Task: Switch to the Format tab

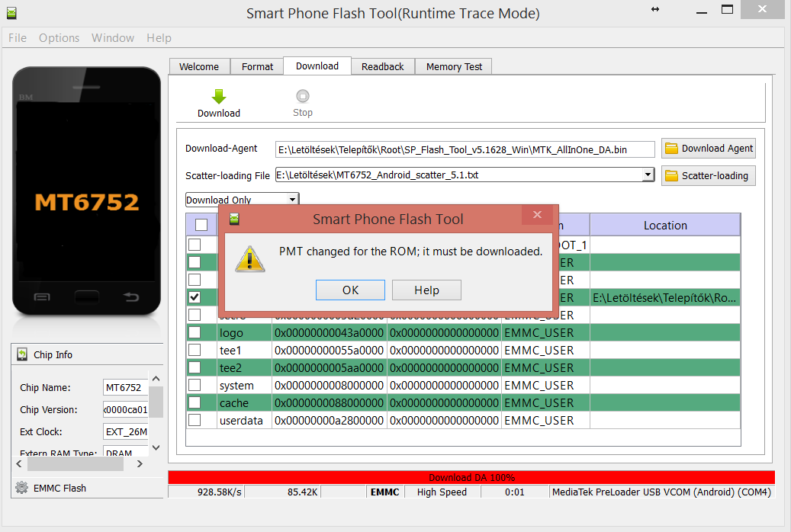Action: point(257,66)
